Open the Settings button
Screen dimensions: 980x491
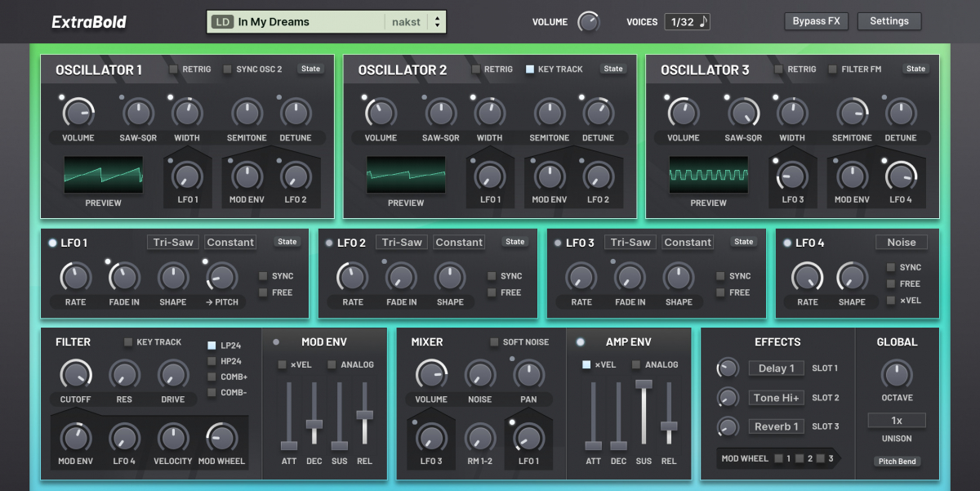coord(889,21)
